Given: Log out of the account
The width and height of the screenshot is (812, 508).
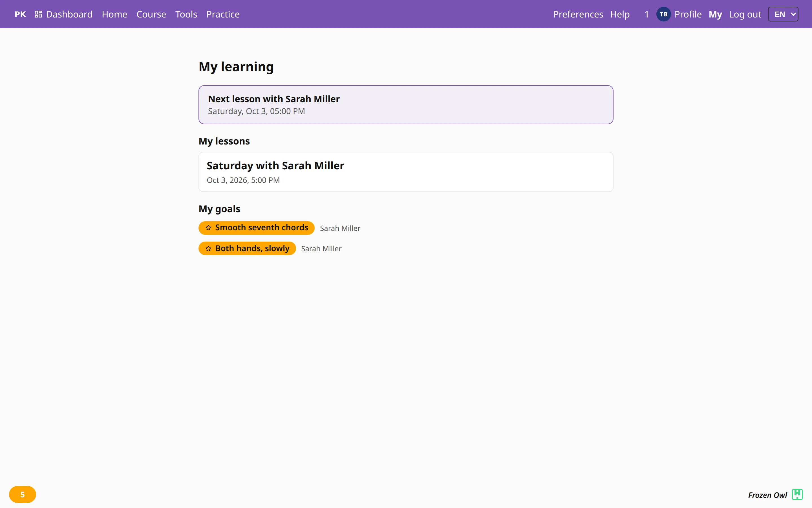Looking at the screenshot, I should (x=745, y=14).
